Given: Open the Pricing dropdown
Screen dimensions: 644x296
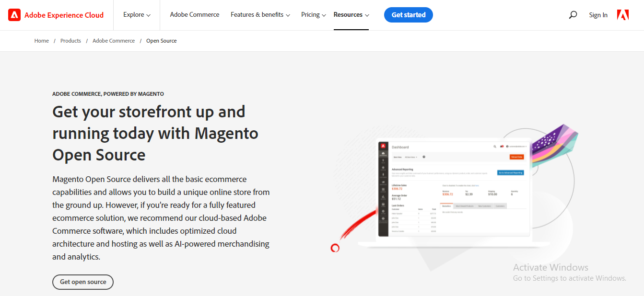Looking at the screenshot, I should pos(314,15).
